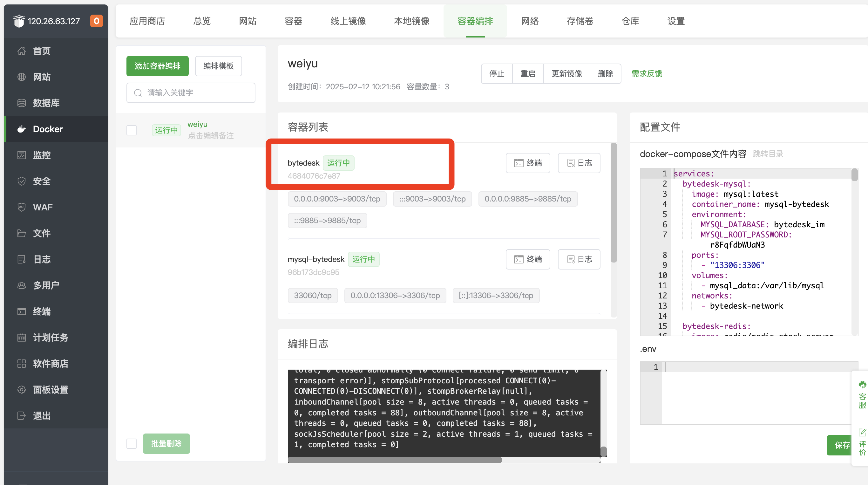Click the 计划任务 calendar icon in sidebar
The height and width of the screenshot is (485, 868).
click(x=22, y=338)
